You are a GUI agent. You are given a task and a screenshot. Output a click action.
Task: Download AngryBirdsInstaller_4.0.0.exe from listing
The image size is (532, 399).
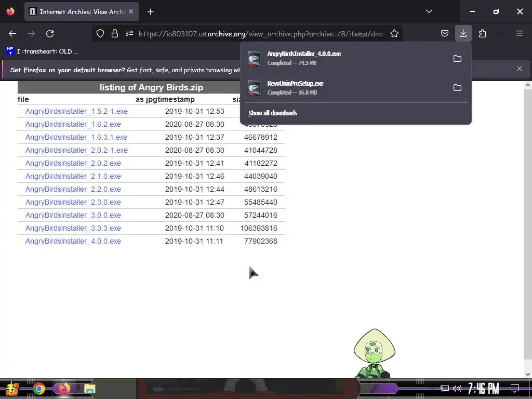pos(73,241)
